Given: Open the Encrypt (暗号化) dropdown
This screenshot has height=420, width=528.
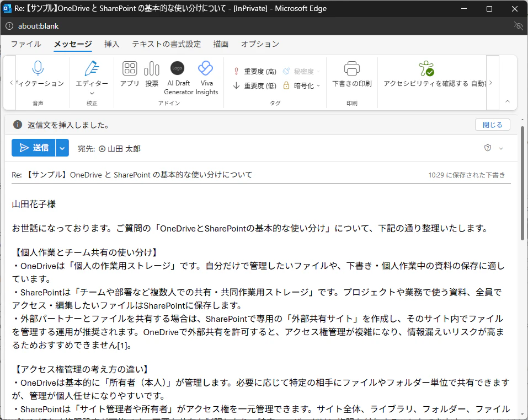Looking at the screenshot, I should tap(302, 86).
